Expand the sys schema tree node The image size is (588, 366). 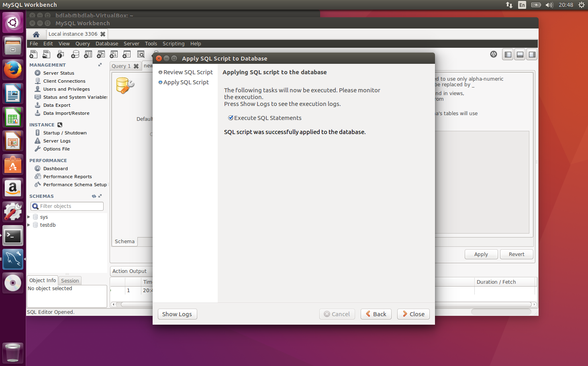tap(29, 217)
